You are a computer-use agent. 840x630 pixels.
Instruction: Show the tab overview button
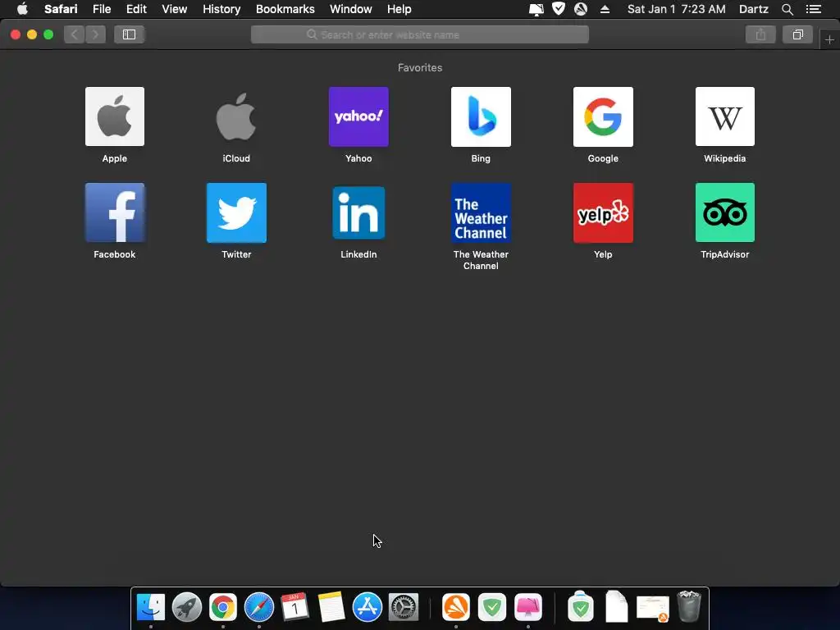pyautogui.click(x=797, y=34)
